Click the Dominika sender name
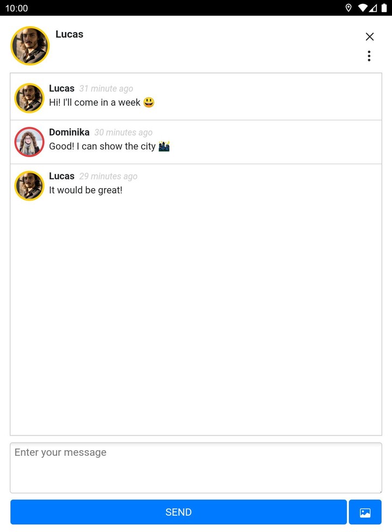 [69, 132]
